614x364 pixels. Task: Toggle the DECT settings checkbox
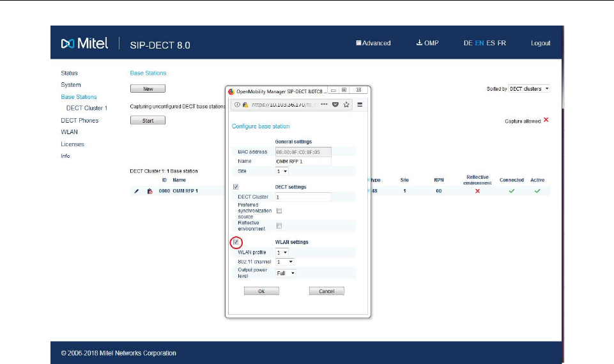tap(236, 186)
